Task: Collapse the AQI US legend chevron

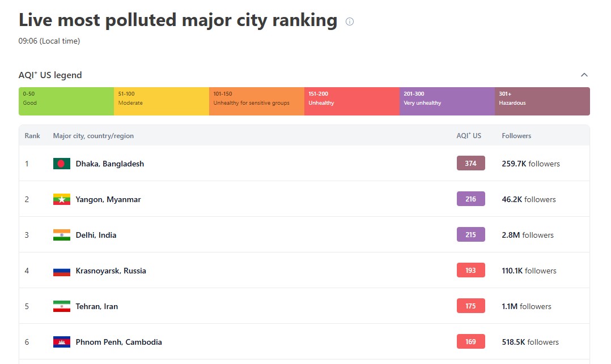Action: coord(584,75)
